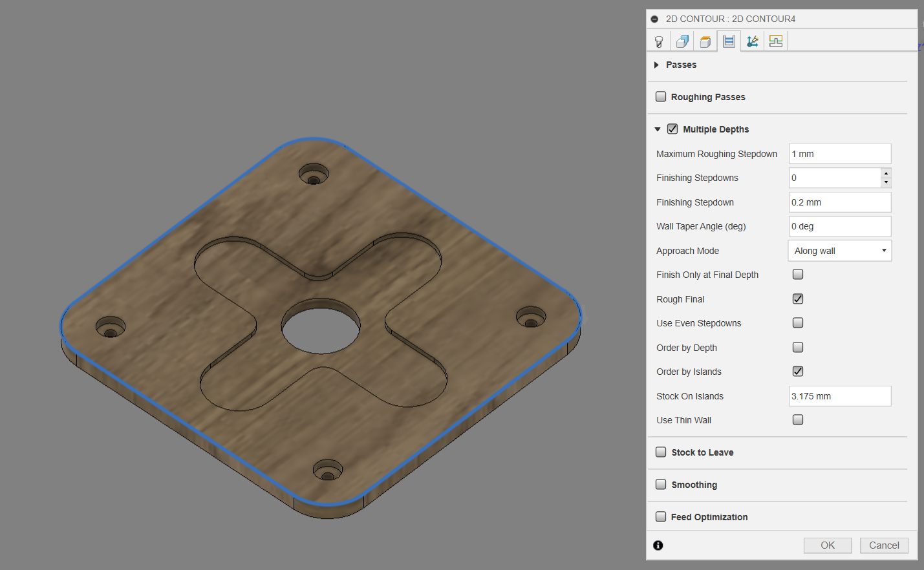Open the last tab icon in dialog
Image resolution: width=924 pixels, height=570 pixels.
[776, 41]
